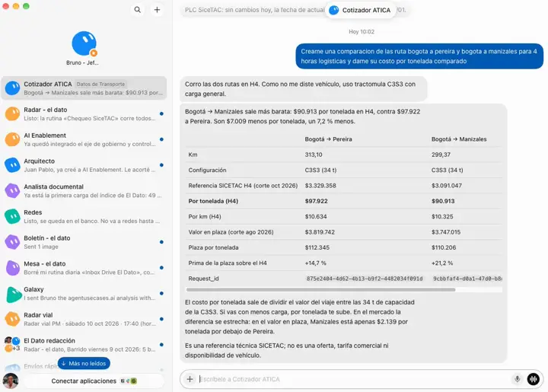The width and height of the screenshot is (548, 392).
Task: Click the Radar vial orange avatar
Action: pos(13,320)
